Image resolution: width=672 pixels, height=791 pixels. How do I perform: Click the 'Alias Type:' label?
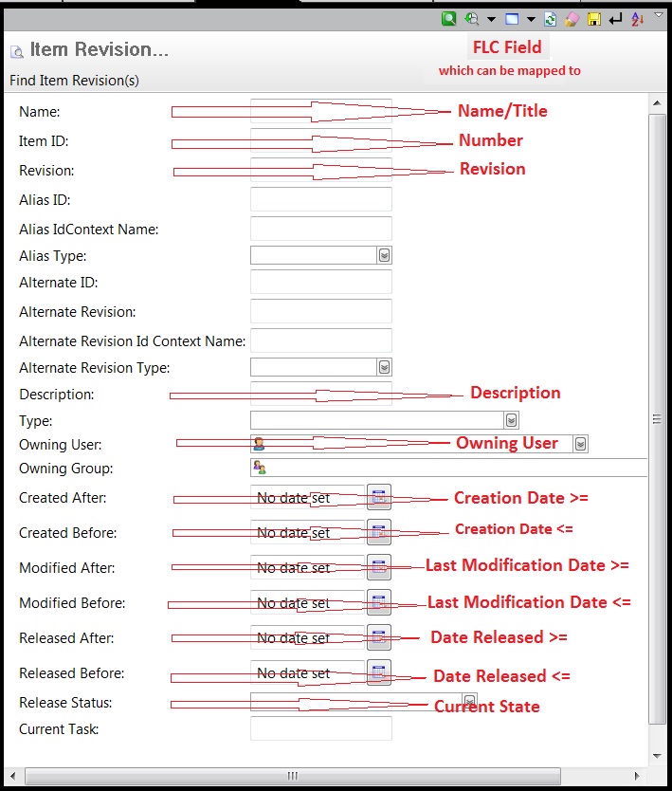53,256
